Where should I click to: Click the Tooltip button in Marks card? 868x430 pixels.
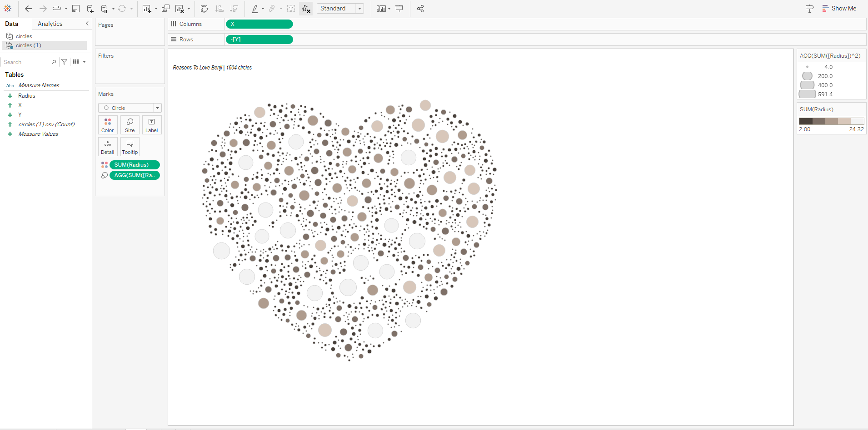(130, 147)
